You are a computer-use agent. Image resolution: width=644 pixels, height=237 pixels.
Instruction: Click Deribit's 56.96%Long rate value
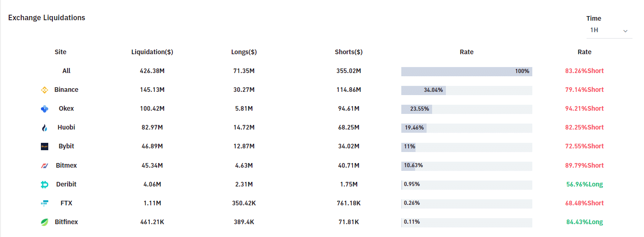584,184
